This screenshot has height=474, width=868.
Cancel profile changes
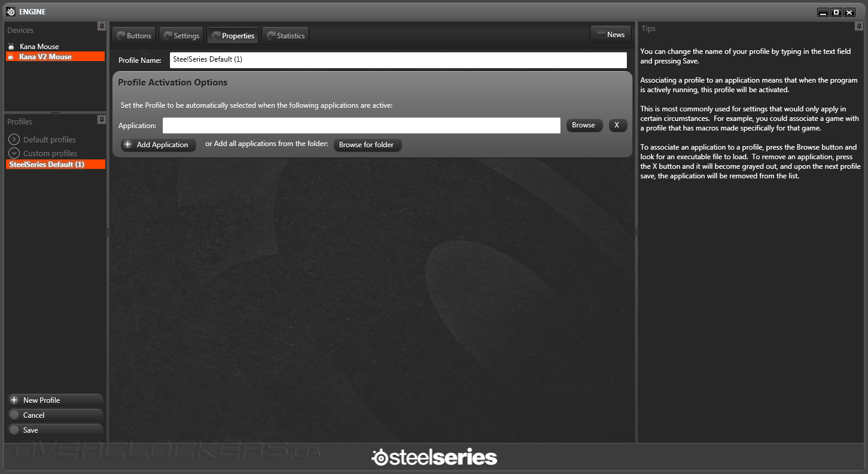point(55,415)
